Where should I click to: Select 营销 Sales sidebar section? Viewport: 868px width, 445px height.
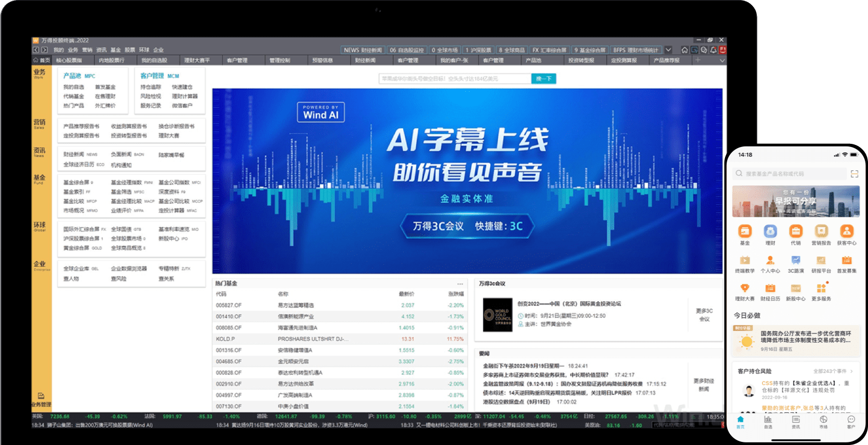[x=40, y=123]
